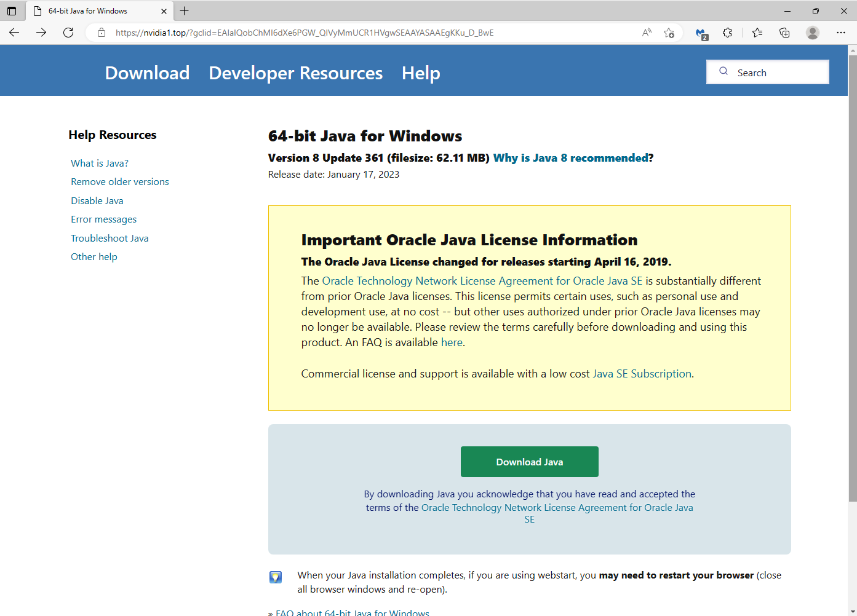Click the magnifier icon in the Search box
Screen dimensions: 857x616
pos(723,71)
